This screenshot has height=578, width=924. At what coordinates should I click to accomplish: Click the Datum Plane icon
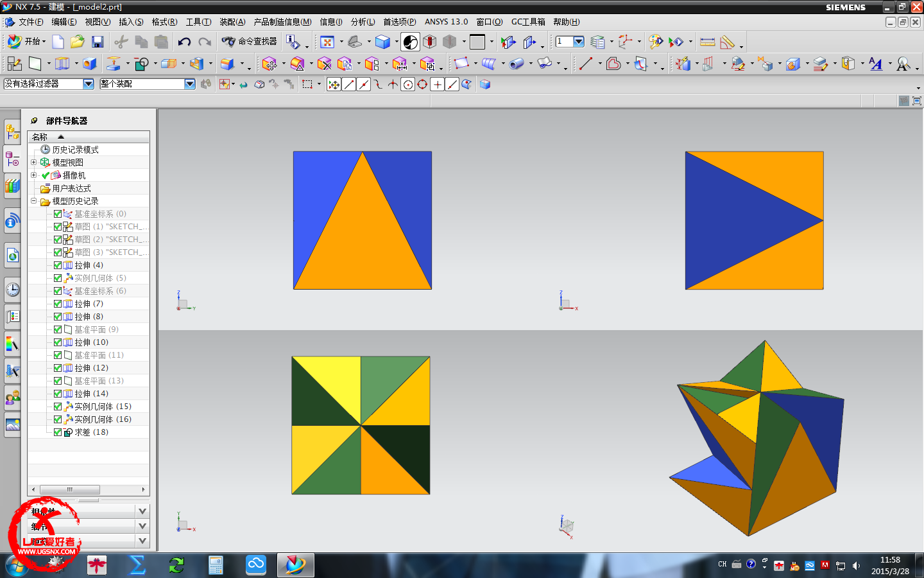35,64
